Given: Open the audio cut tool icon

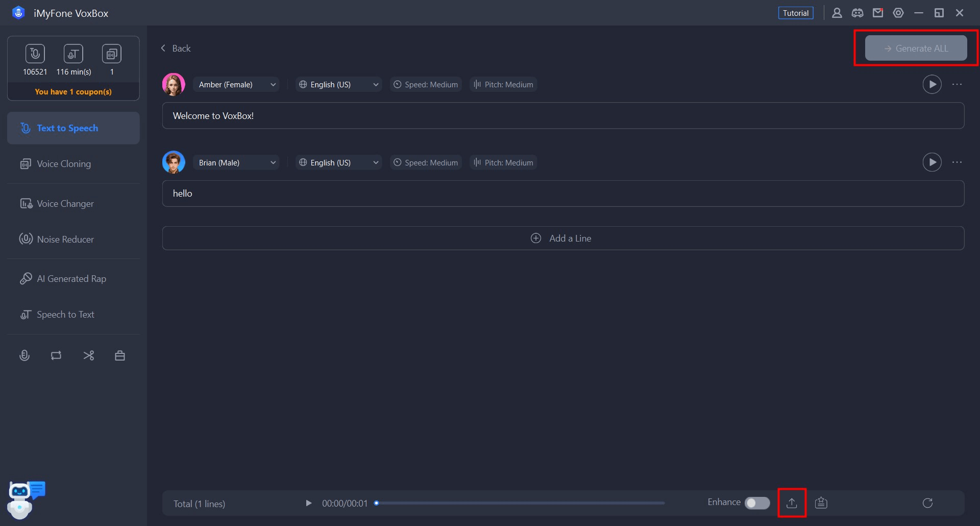Looking at the screenshot, I should pyautogui.click(x=88, y=355).
